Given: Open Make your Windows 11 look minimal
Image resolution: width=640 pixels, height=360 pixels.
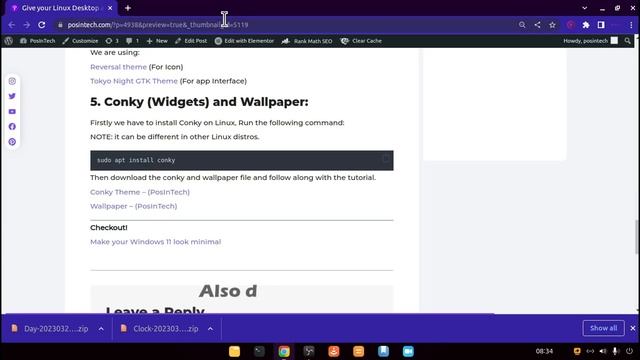Looking at the screenshot, I should [x=156, y=242].
